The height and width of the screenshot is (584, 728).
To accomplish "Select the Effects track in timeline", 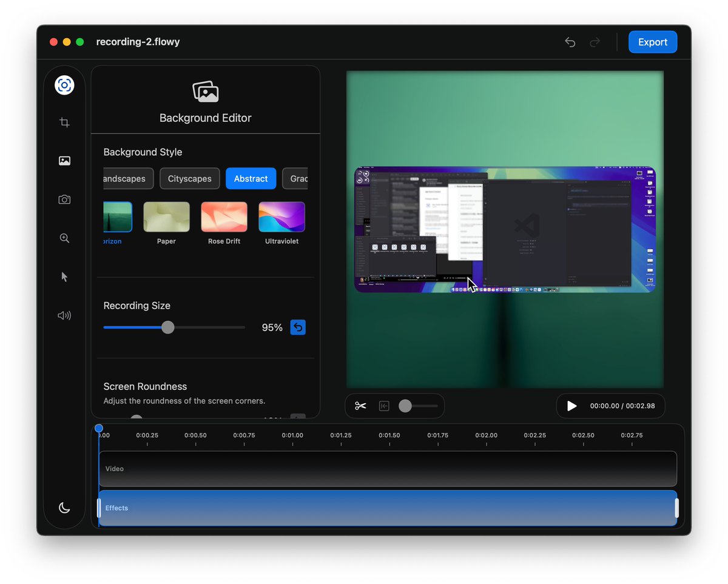I will (388, 508).
